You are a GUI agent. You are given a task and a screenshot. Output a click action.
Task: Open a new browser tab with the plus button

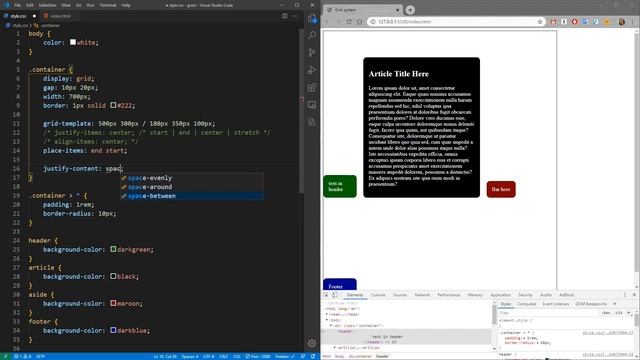point(410,9)
